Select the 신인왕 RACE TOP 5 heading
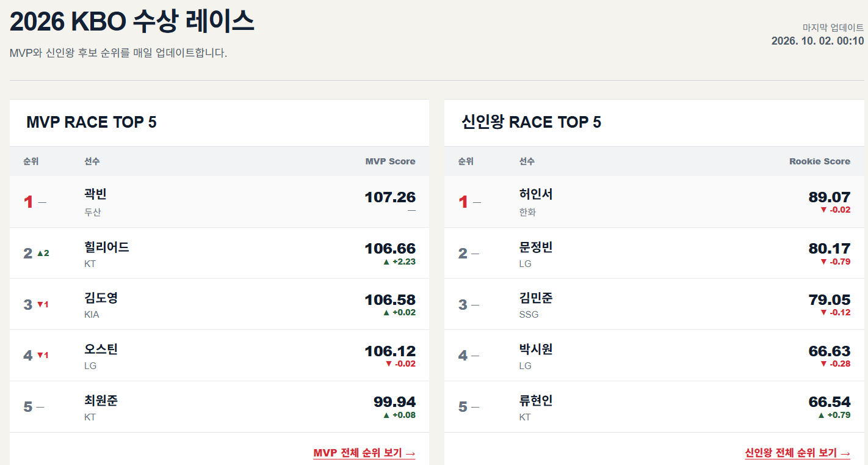This screenshot has width=868, height=465. coord(532,122)
